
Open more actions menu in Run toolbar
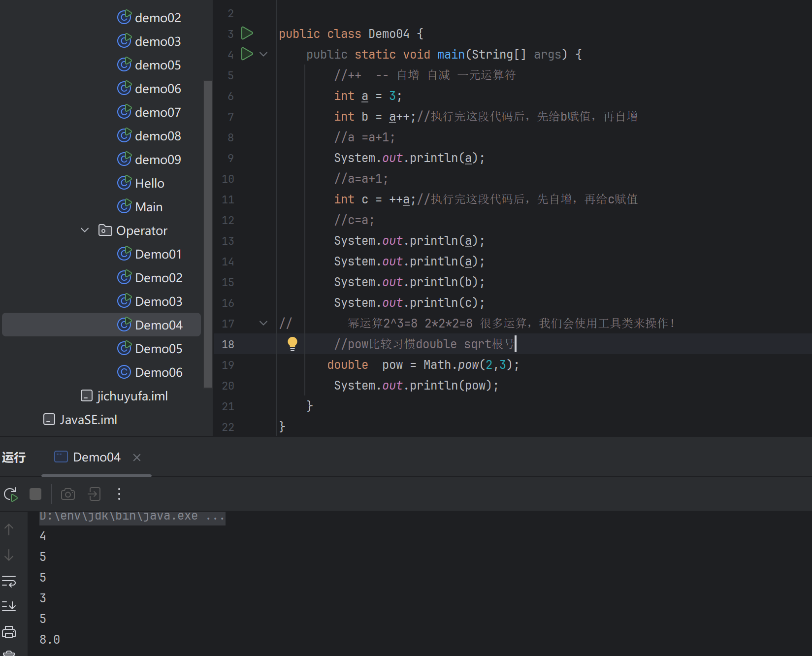119,494
